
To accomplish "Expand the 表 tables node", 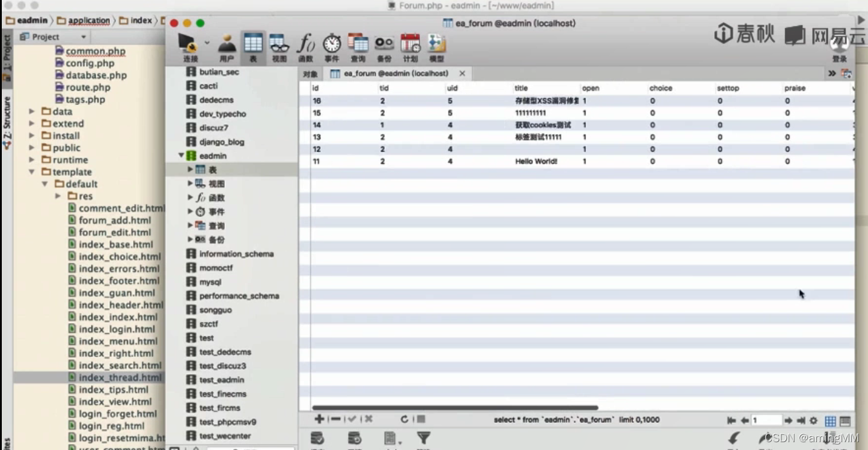I will [190, 170].
